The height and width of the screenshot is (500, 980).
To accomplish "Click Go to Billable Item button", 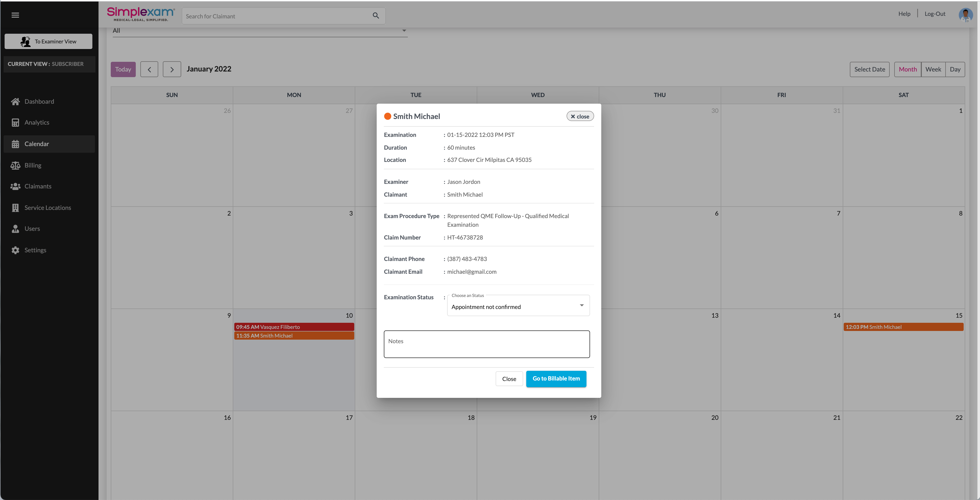I will click(556, 378).
